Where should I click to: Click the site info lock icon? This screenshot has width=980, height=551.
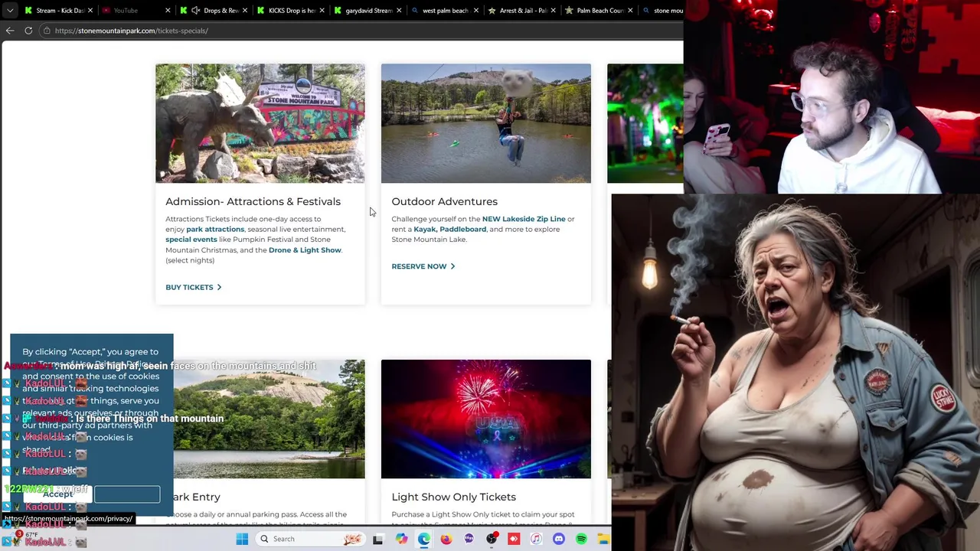47,31
